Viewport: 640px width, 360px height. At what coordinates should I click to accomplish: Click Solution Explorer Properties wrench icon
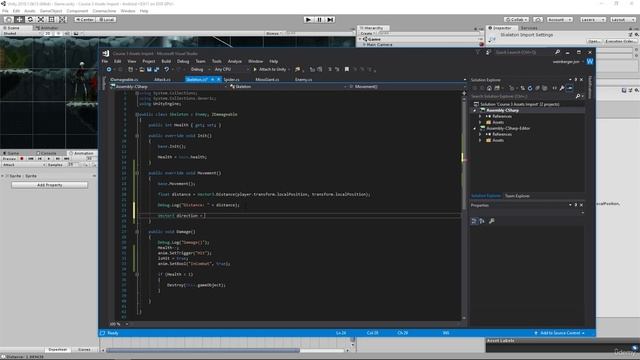point(562,88)
